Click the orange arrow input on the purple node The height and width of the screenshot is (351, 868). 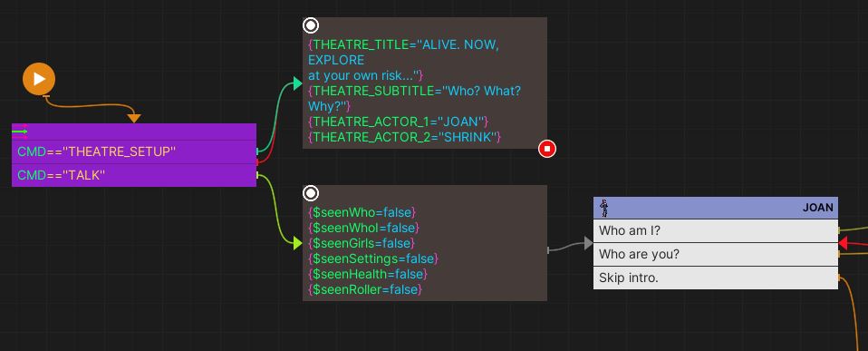point(133,118)
